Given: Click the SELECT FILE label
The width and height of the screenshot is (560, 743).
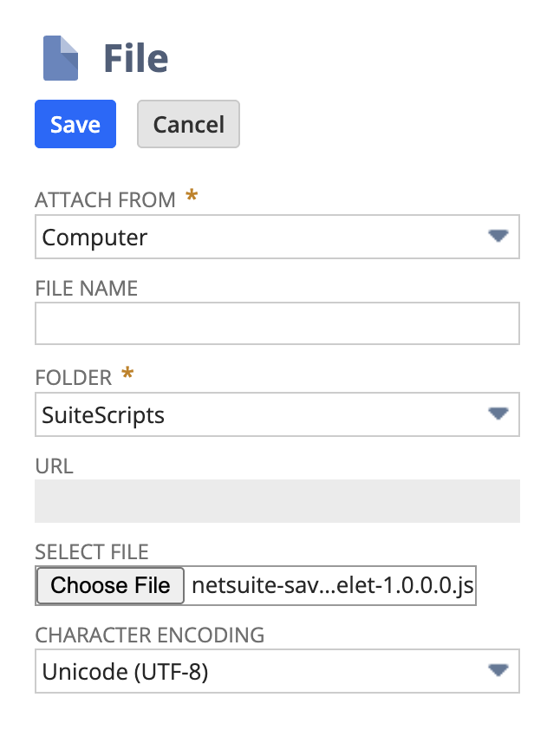Looking at the screenshot, I should click(92, 551).
